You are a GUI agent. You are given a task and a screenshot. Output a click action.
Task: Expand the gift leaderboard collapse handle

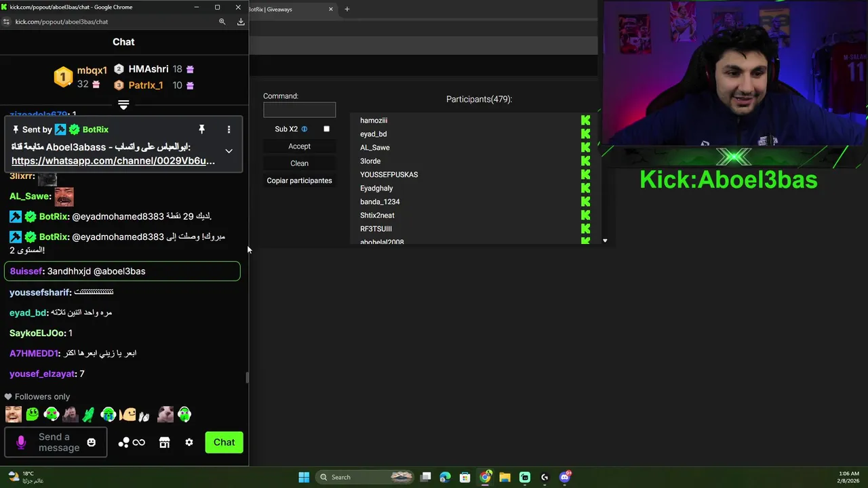pyautogui.click(x=123, y=105)
